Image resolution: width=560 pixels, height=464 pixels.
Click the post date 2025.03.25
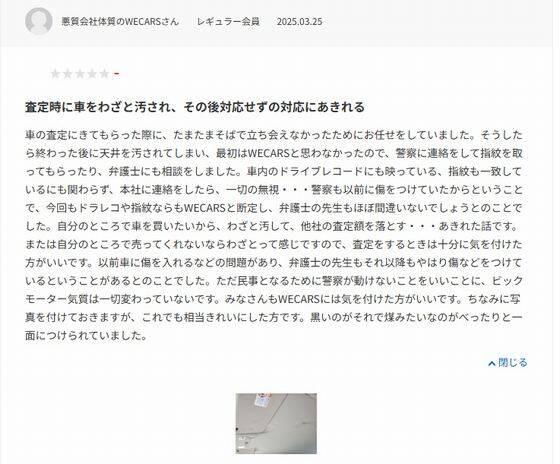tap(299, 21)
